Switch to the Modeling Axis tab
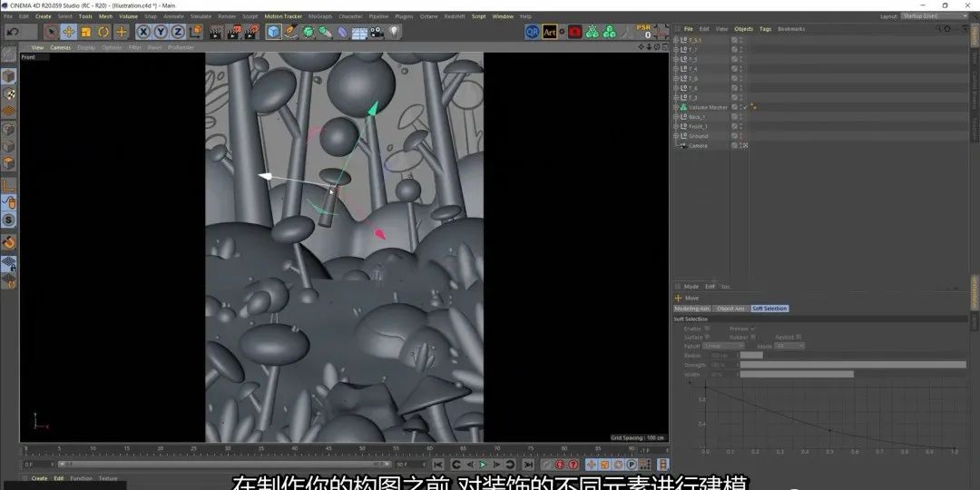This screenshot has height=490, width=980. (691, 309)
